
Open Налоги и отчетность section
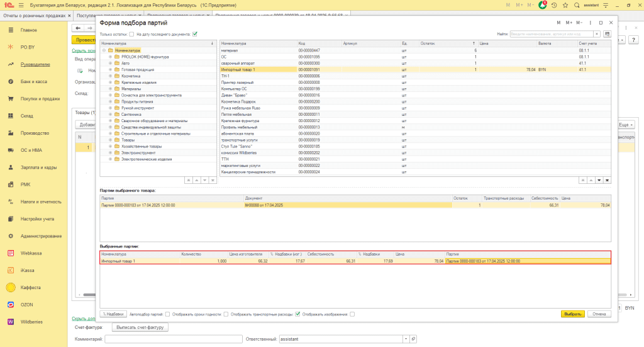click(41, 202)
